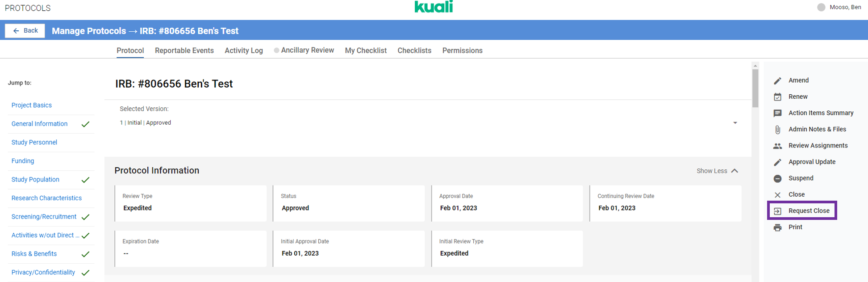This screenshot has width=868, height=282.
Task: Go to the Ancillary Review tab
Action: [307, 50]
